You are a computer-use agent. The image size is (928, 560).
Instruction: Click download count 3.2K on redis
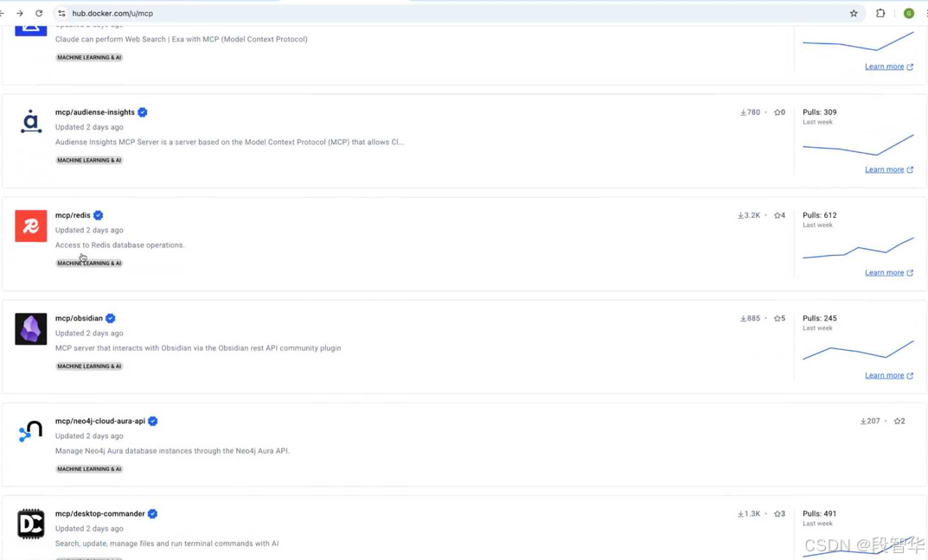[749, 215]
